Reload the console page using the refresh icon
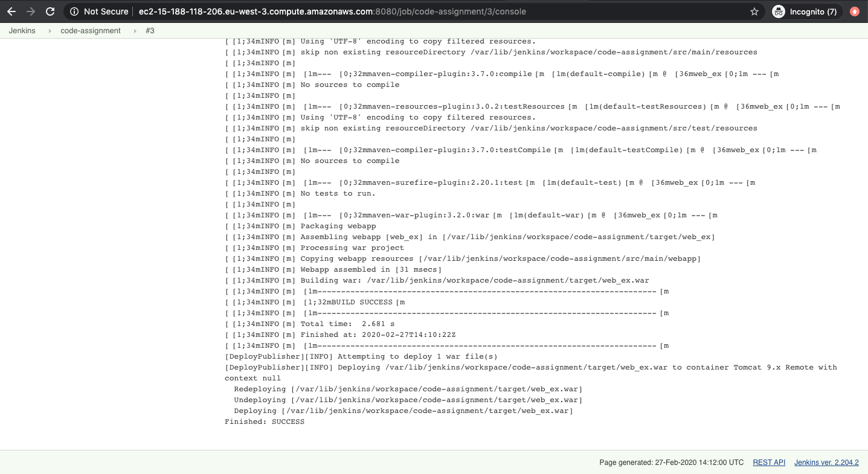Screen dimensions: 868x474 50,11
